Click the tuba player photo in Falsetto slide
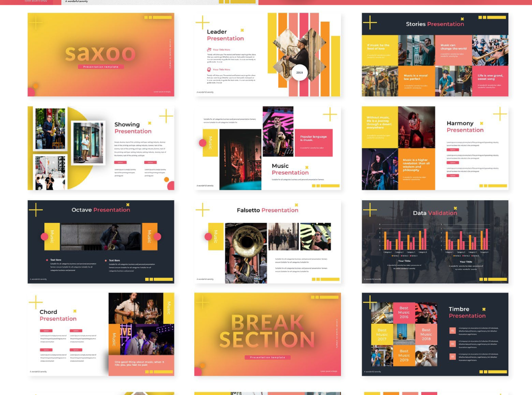Screen dimensions: 532x395 (x=246, y=253)
